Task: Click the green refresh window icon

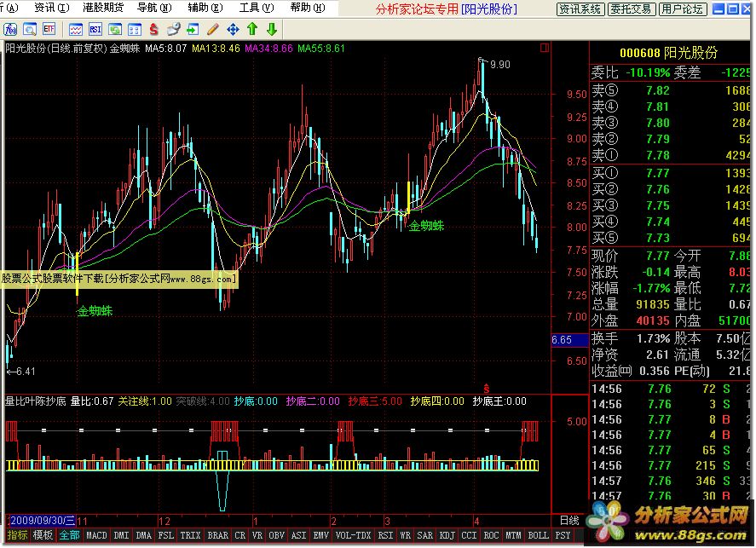Action: [115, 29]
